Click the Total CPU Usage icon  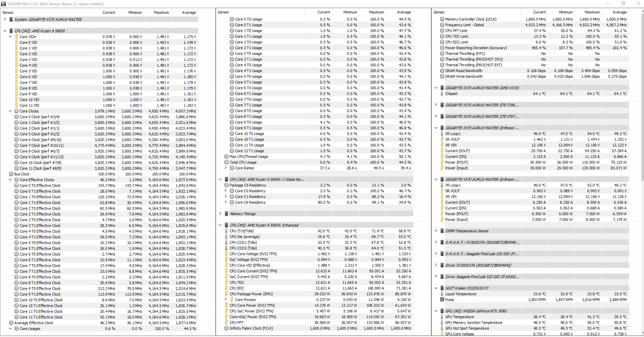226,162
